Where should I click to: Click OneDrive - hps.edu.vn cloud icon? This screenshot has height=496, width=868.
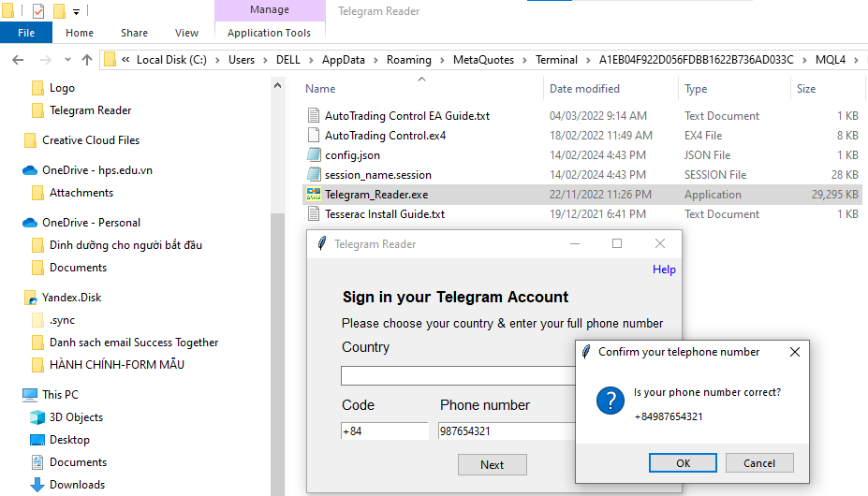coord(30,170)
